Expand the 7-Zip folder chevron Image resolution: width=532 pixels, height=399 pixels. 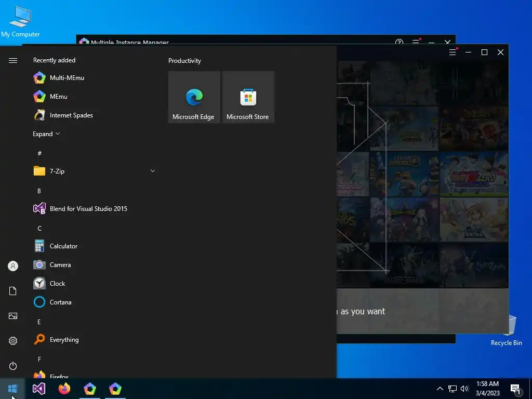point(153,171)
